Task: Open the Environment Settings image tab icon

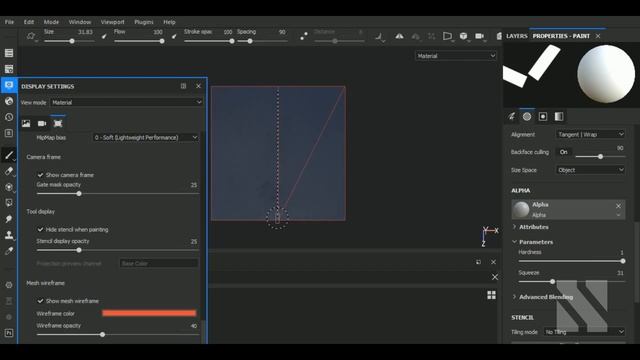Action: pyautogui.click(x=26, y=123)
